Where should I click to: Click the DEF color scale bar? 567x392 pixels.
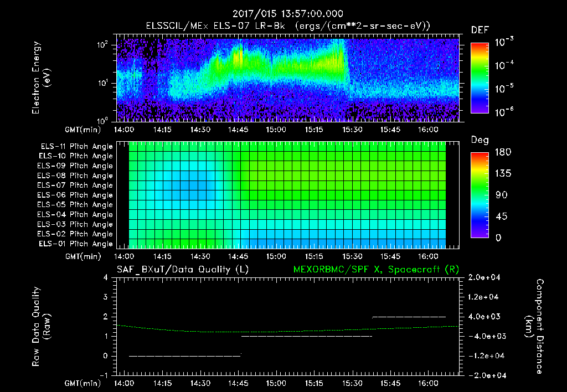coord(478,78)
